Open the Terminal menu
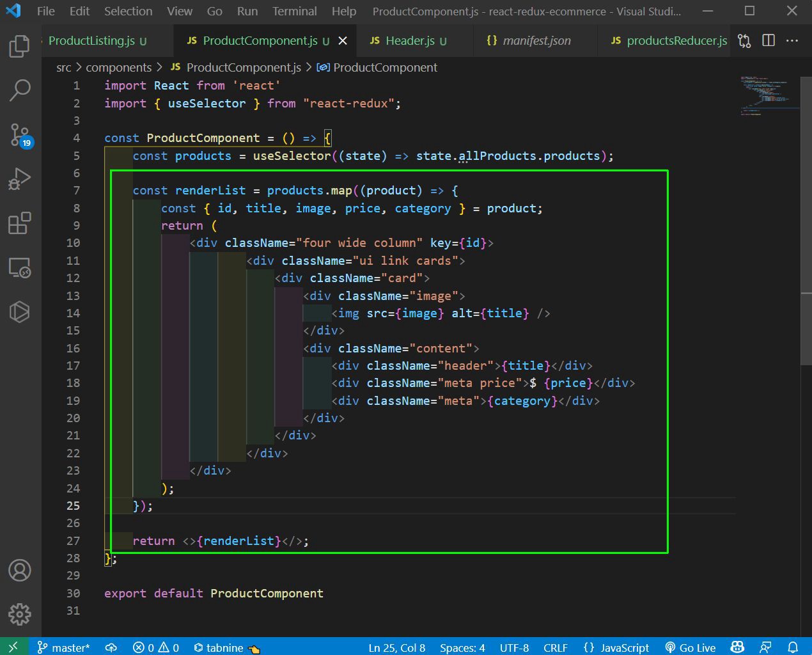Image resolution: width=812 pixels, height=655 pixels. tap(294, 11)
